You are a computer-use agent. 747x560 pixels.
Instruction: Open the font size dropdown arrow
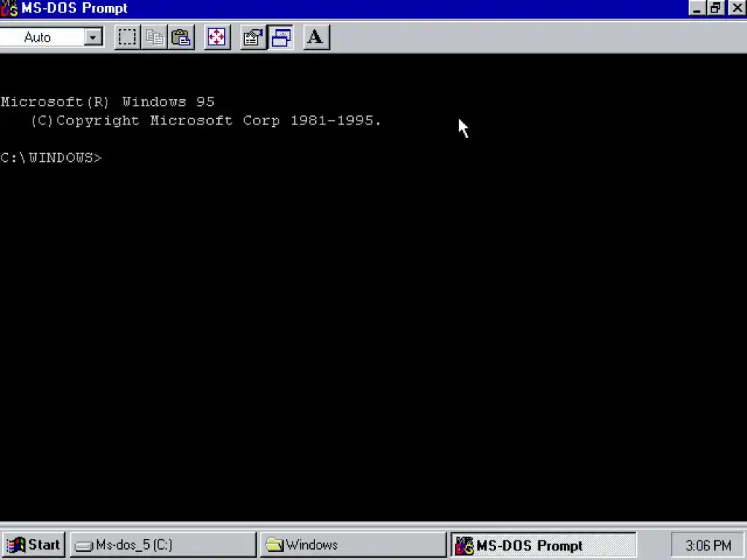click(x=93, y=37)
